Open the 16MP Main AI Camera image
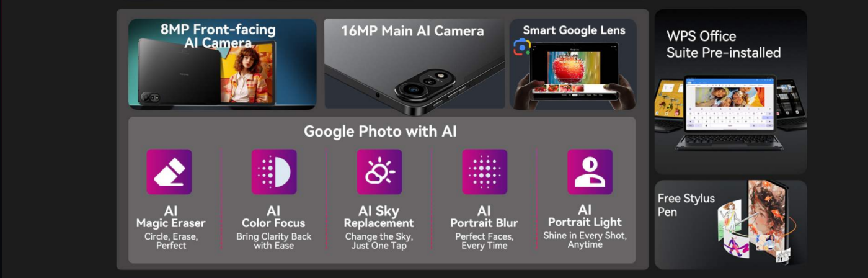 (414, 64)
